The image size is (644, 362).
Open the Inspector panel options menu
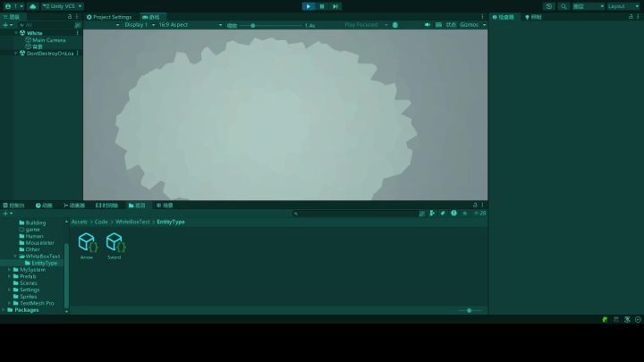(x=638, y=16)
